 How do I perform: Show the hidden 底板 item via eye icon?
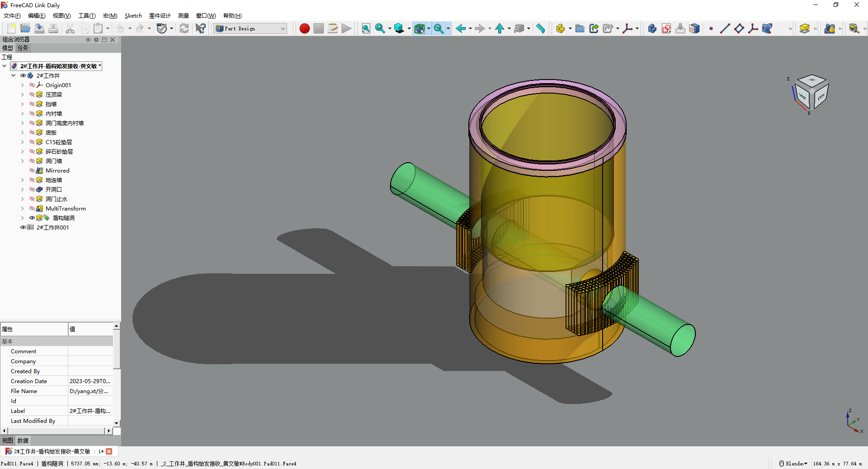click(32, 132)
